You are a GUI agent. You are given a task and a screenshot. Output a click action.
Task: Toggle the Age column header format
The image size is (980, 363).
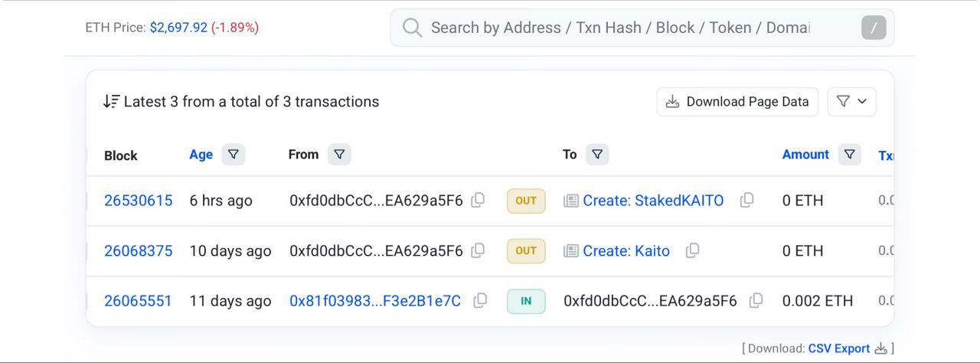point(201,155)
